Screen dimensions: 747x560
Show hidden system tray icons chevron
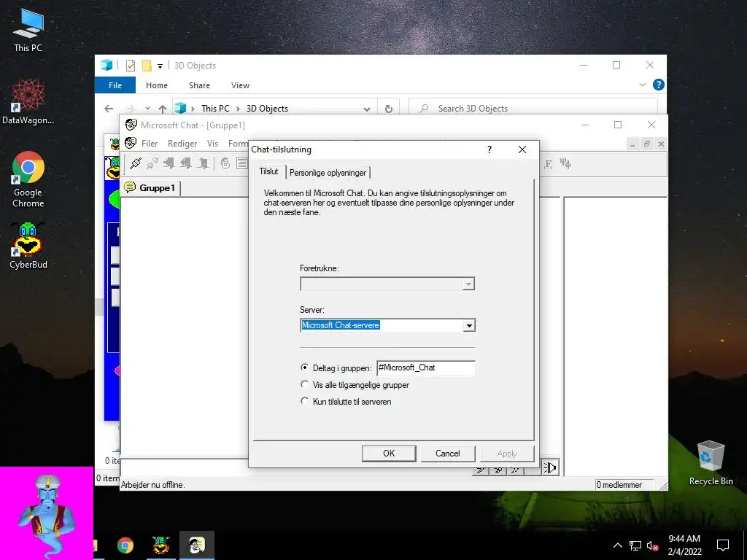pos(617,545)
